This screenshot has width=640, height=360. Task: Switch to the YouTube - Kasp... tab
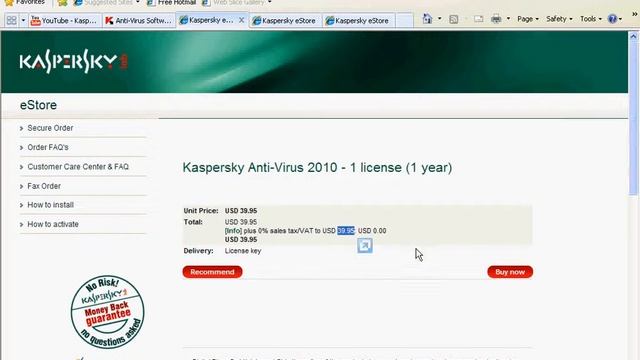coord(64,20)
